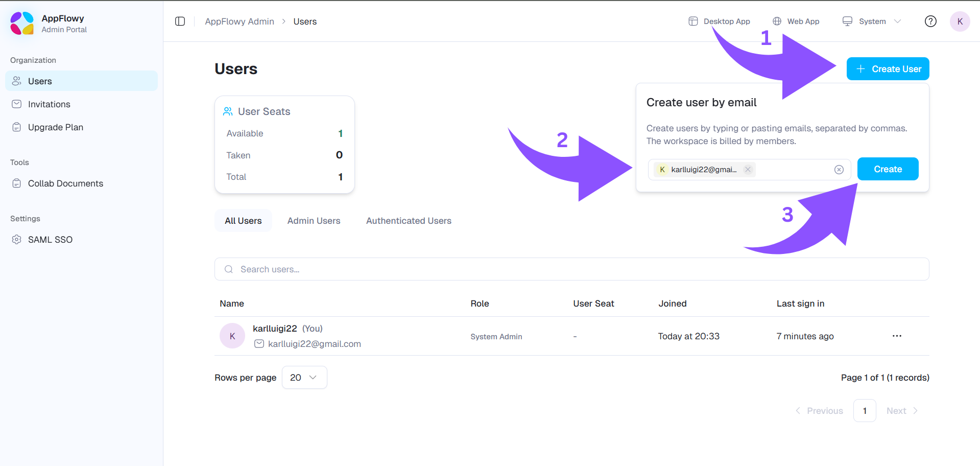Open Rows per page dropdown

pyautogui.click(x=304, y=378)
